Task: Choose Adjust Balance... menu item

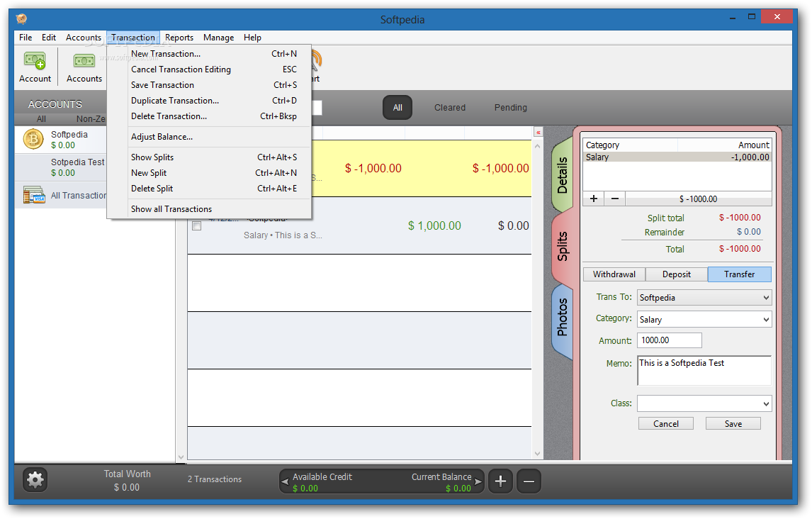Action: point(209,137)
